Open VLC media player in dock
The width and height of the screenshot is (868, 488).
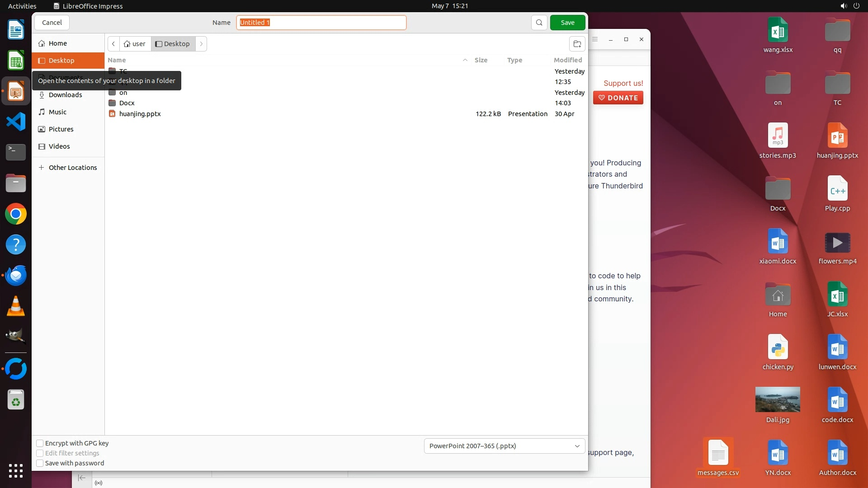pyautogui.click(x=16, y=306)
